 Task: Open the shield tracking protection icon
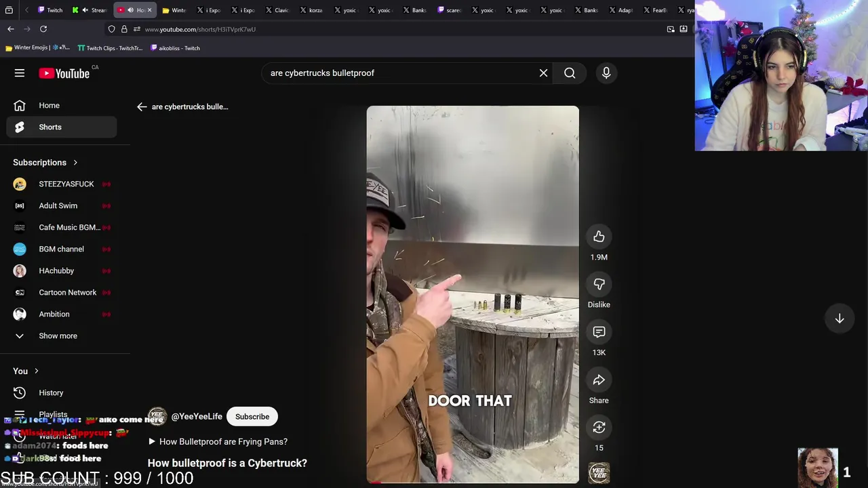(x=111, y=29)
